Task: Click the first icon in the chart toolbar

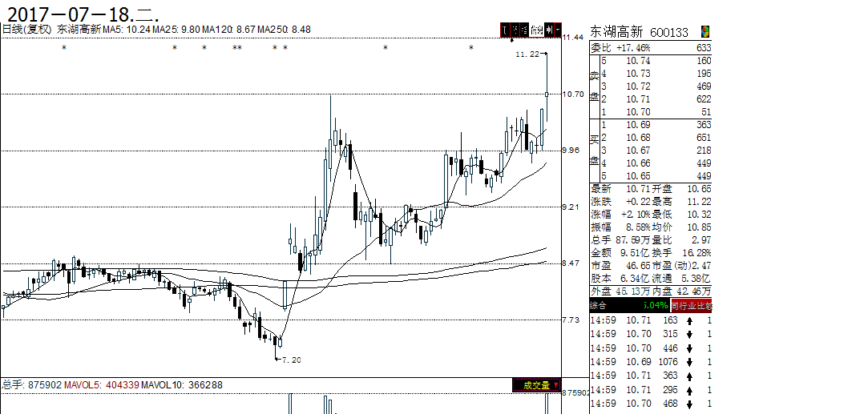Action: tap(506, 30)
